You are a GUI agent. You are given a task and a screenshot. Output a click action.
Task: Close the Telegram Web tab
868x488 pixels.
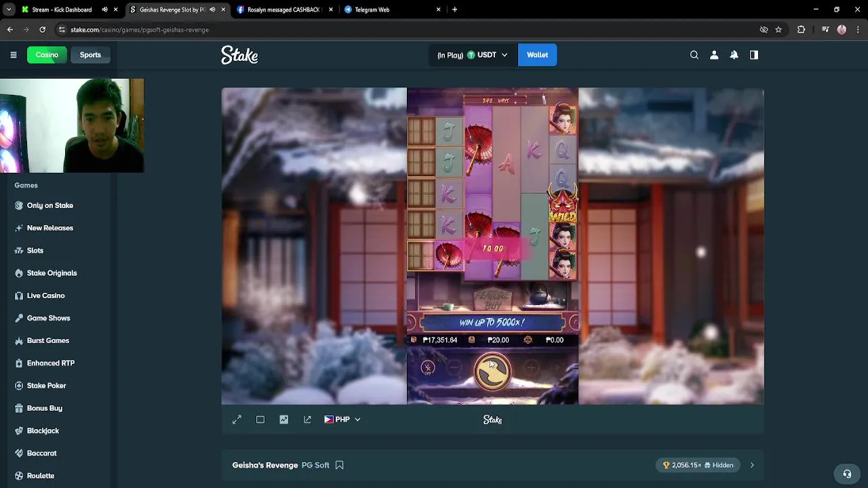438,9
